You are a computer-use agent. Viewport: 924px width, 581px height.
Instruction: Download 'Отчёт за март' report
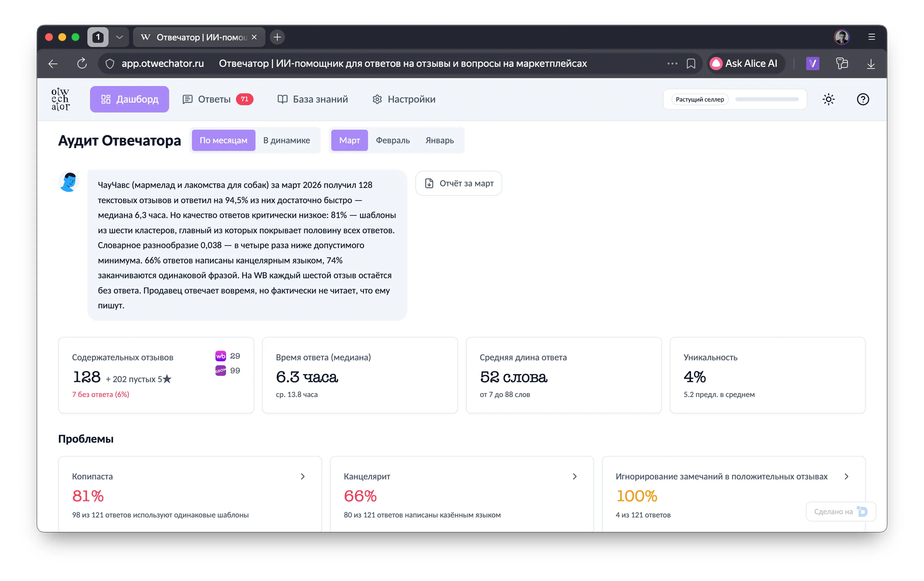pyautogui.click(x=459, y=183)
